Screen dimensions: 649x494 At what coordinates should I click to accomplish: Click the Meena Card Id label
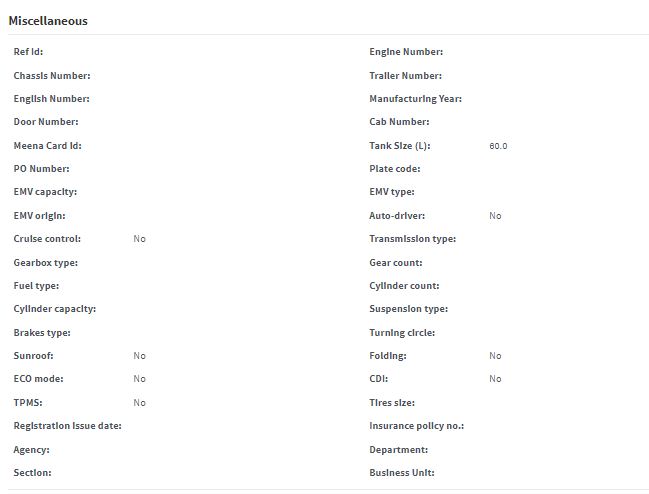[x=48, y=146]
